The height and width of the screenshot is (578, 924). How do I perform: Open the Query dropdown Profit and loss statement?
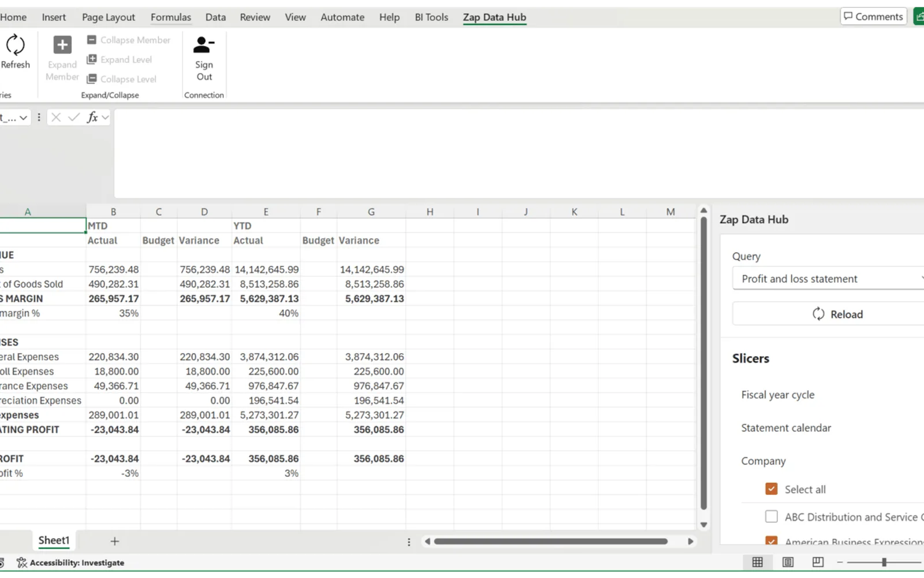tap(828, 279)
